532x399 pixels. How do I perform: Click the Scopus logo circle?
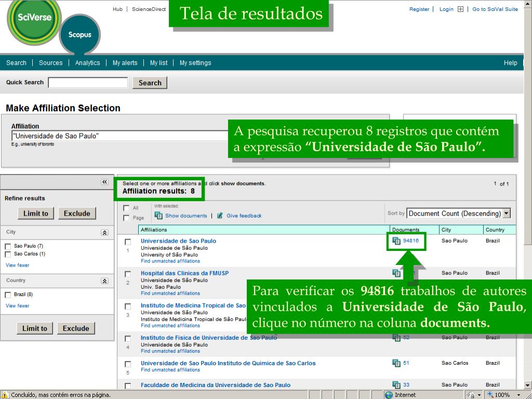pyautogui.click(x=80, y=34)
